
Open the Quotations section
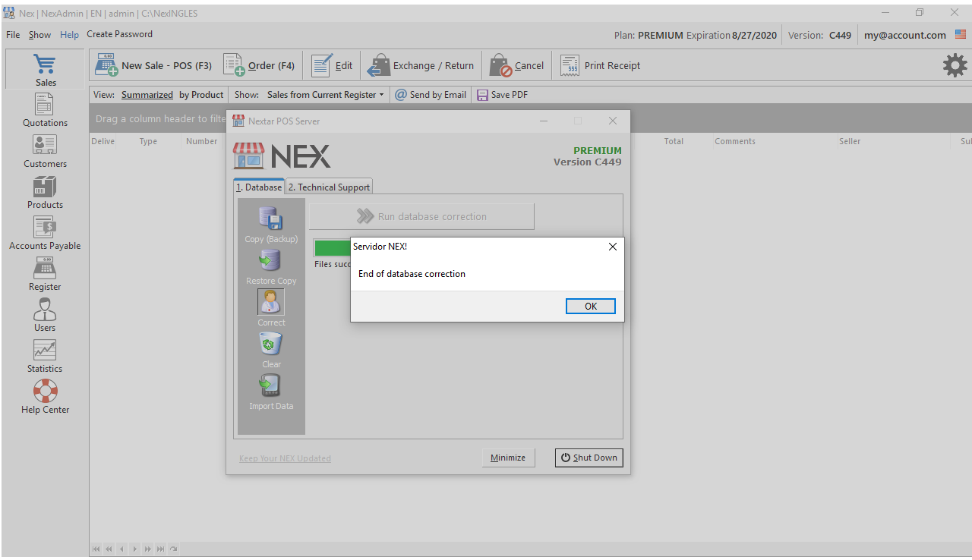click(x=45, y=110)
